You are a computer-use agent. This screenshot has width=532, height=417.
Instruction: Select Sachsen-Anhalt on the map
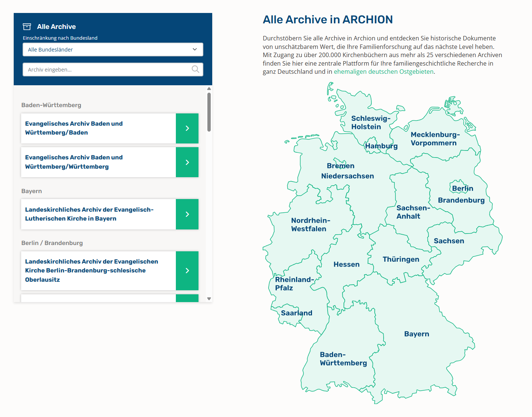coord(413,212)
